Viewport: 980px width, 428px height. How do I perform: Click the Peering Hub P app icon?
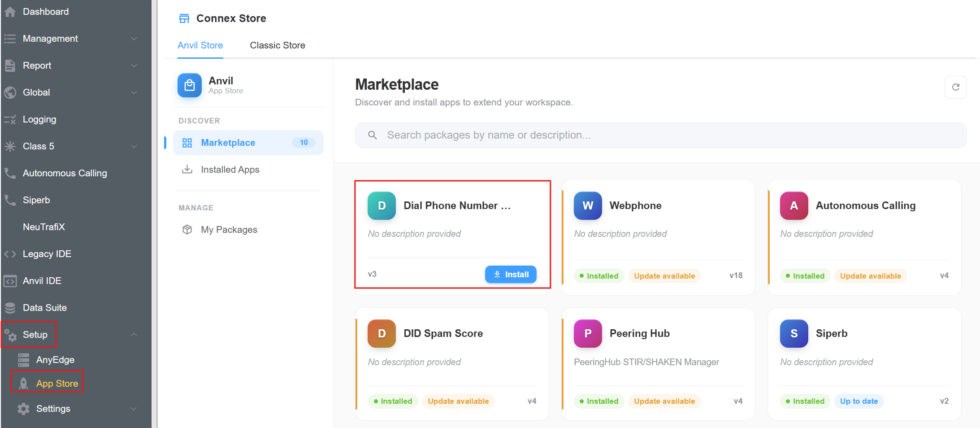pos(588,333)
